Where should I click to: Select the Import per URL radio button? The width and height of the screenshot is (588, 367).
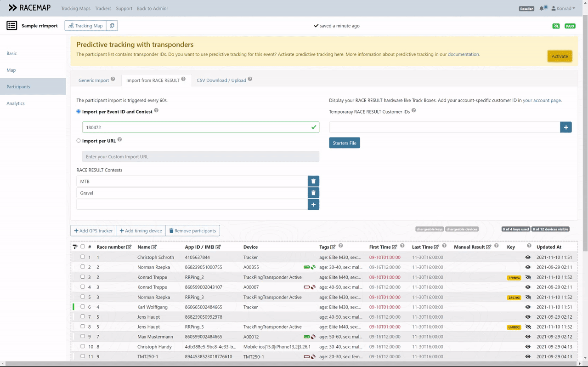79,141
